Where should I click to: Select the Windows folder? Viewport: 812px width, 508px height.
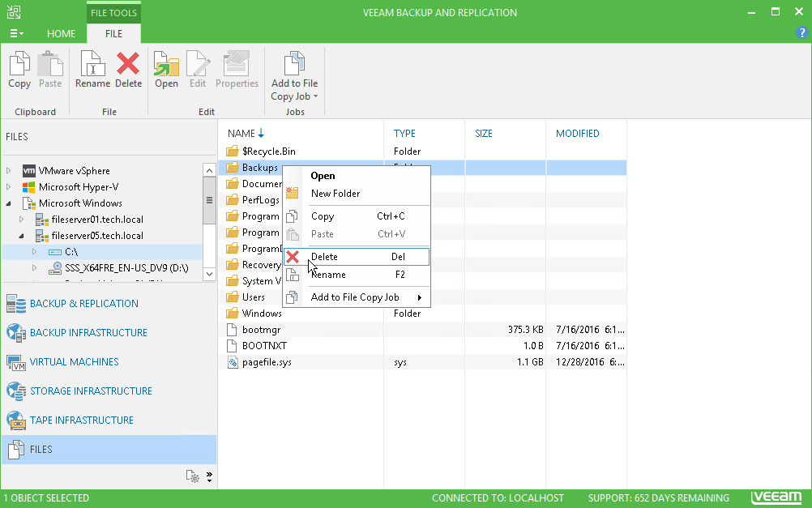pyautogui.click(x=262, y=314)
